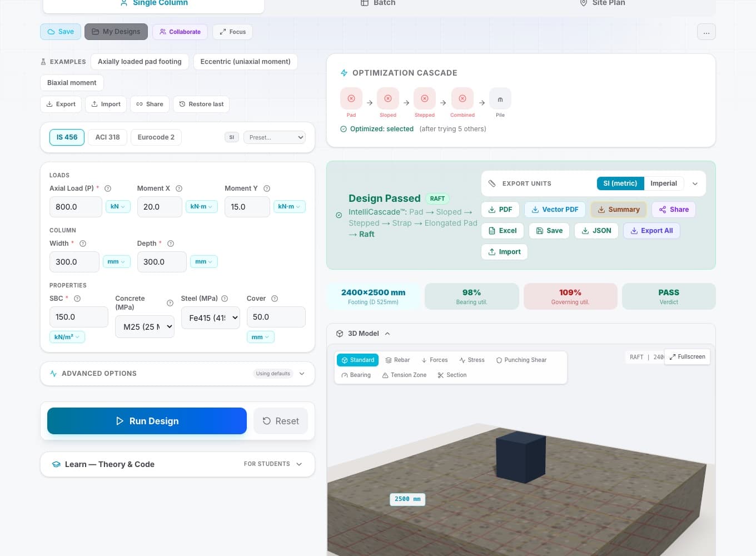Show the Punching Shear view
This screenshot has height=556, width=756.
pos(521,360)
